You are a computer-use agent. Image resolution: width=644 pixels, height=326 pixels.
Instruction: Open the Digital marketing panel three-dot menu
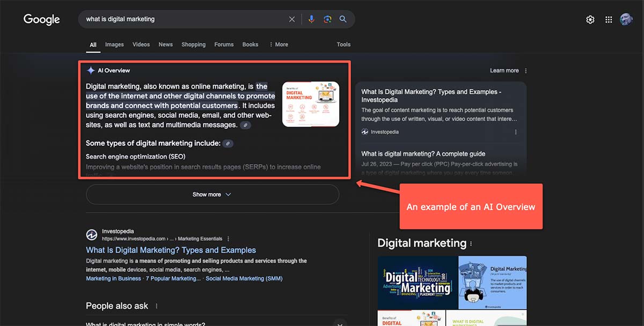click(x=471, y=243)
